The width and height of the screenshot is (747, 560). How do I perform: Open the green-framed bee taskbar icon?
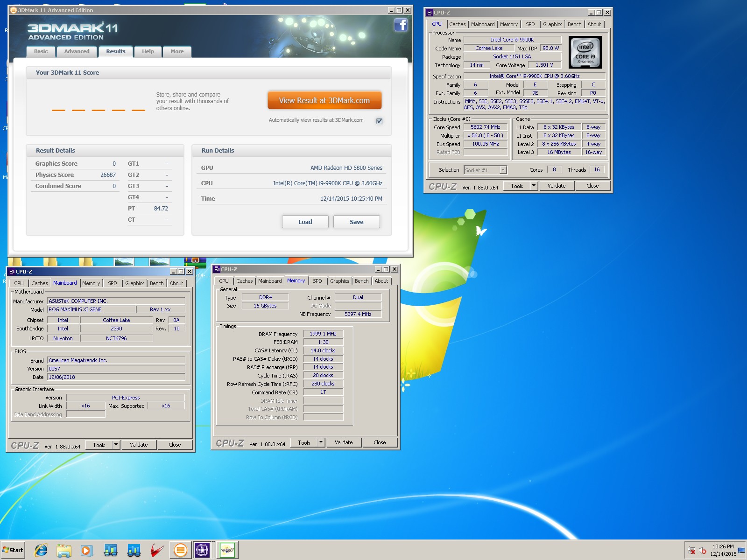(227, 550)
